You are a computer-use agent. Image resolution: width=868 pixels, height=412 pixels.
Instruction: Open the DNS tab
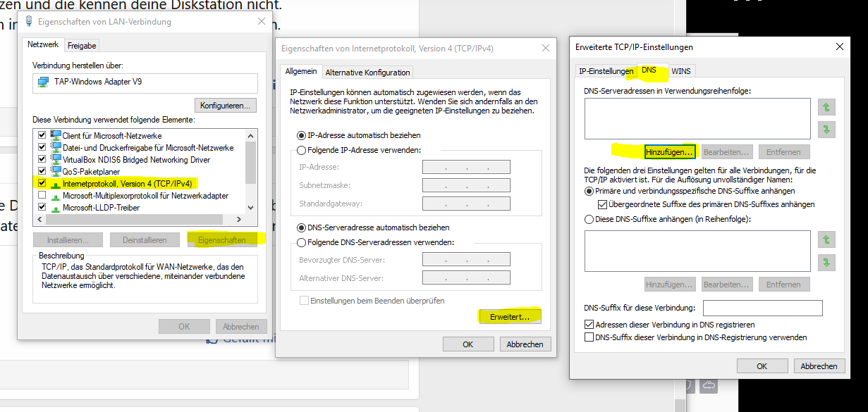coord(649,70)
